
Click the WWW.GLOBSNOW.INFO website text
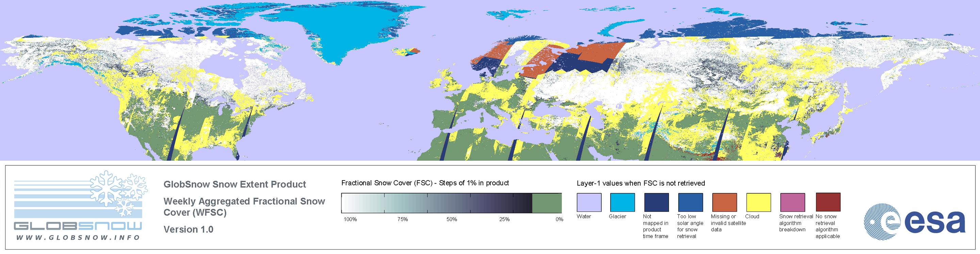click(x=78, y=237)
